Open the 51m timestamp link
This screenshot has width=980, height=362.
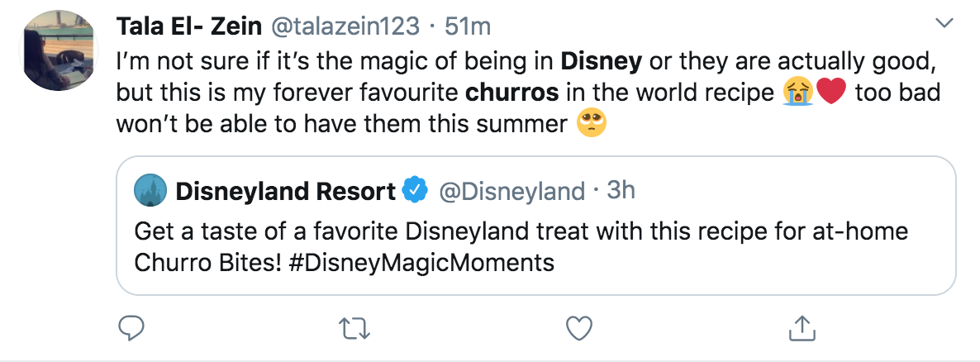[468, 26]
